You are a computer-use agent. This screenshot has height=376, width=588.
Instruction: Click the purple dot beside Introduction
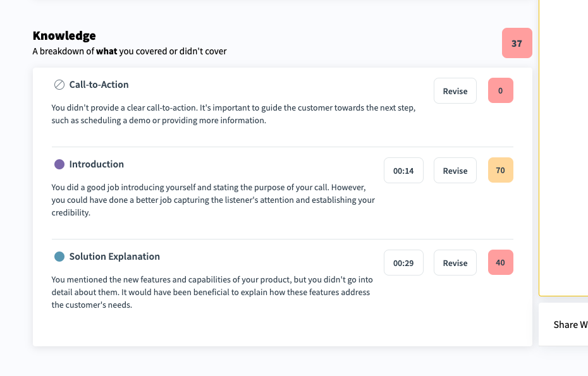pos(59,164)
